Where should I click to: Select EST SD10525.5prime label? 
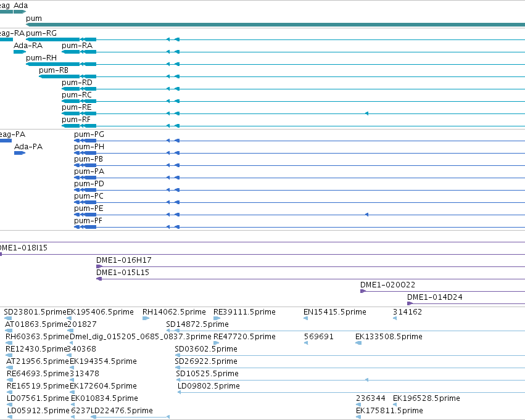pyautogui.click(x=207, y=374)
